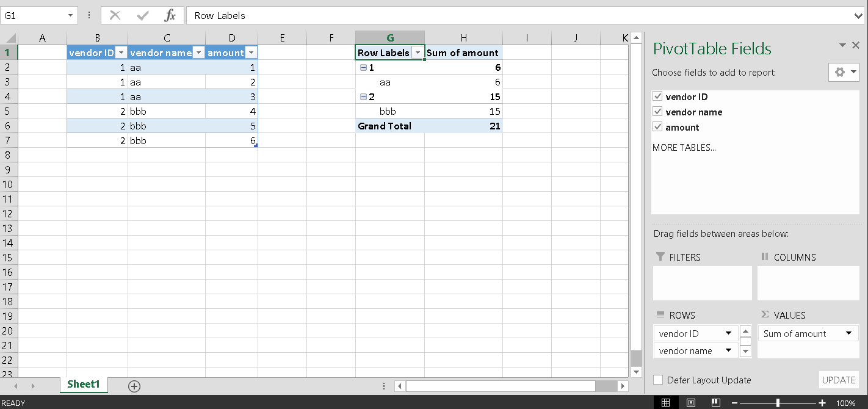Select pivot cell 'bbb'
This screenshot has width=868, height=409.
[x=390, y=111]
